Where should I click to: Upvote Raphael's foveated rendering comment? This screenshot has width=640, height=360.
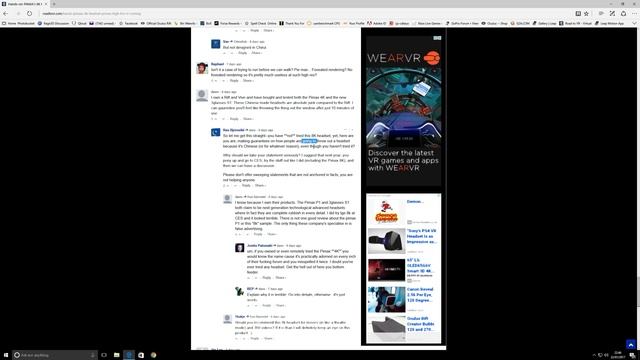(x=216, y=80)
